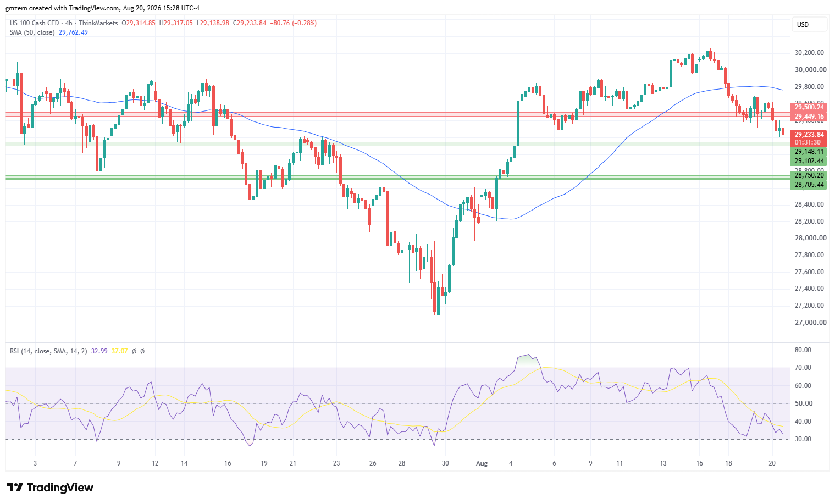Select the RSI (14, close, SMA, 14, 2) legend
The width and height of the screenshot is (835, 504).
coord(48,351)
